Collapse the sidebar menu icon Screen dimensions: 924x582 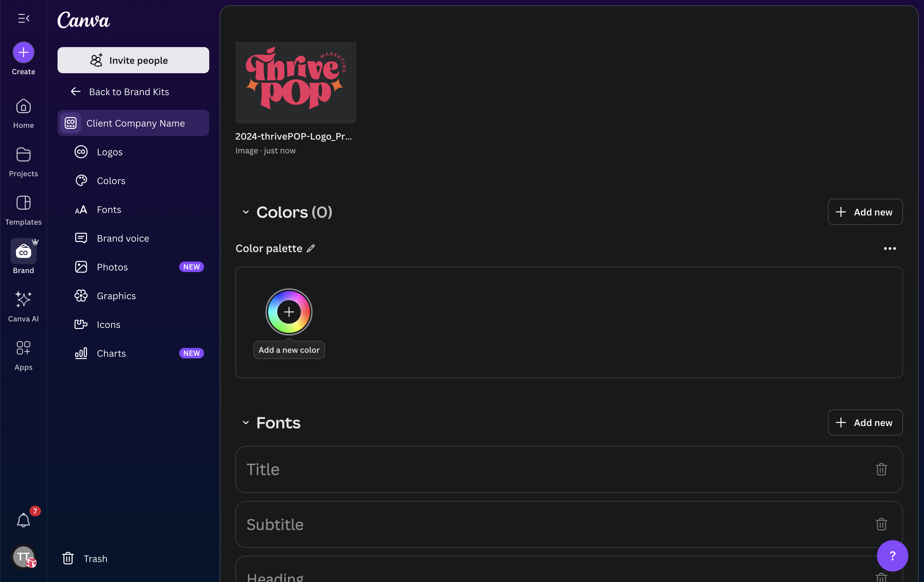pos(24,18)
